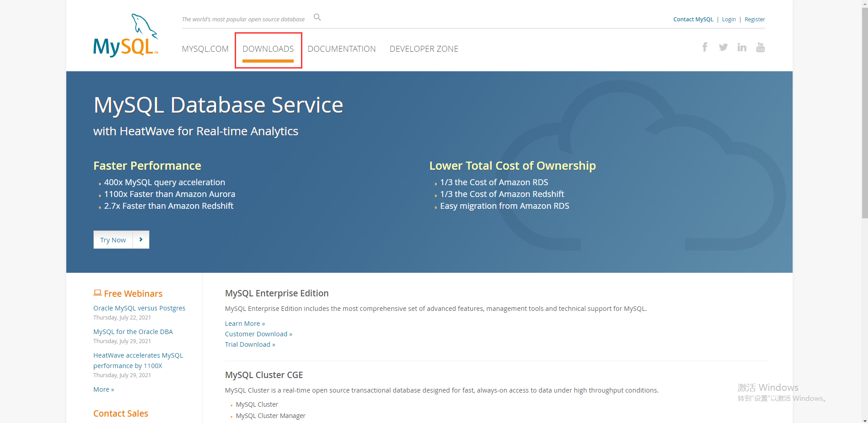Open MySQL LinkedIn page icon
Image resolution: width=868 pixels, height=423 pixels.
pyautogui.click(x=742, y=47)
